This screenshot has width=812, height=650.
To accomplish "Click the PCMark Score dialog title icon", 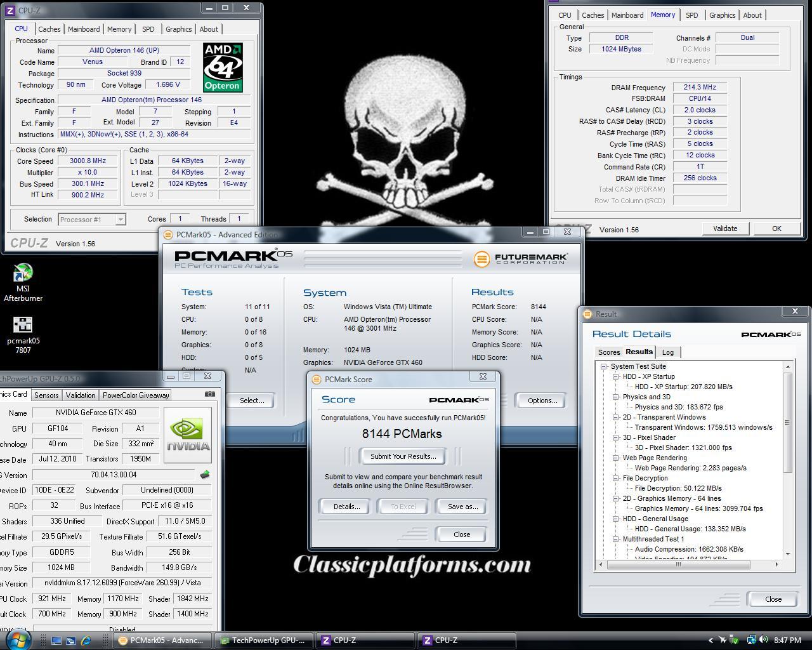I will point(317,379).
